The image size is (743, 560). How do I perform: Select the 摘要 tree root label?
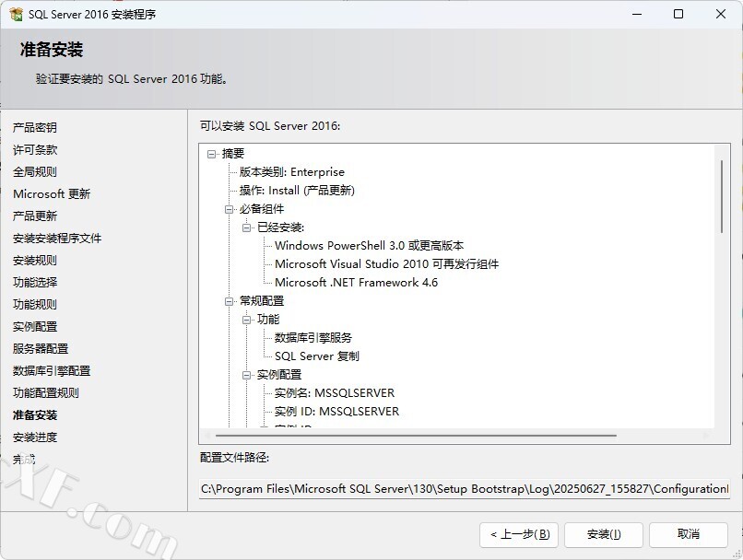pyautogui.click(x=233, y=154)
